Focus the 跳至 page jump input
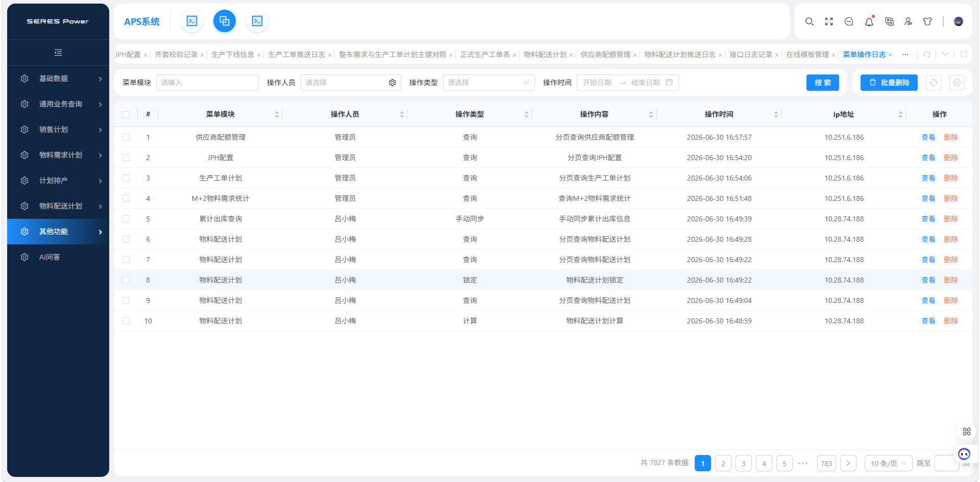The image size is (980, 482). pyautogui.click(x=946, y=463)
